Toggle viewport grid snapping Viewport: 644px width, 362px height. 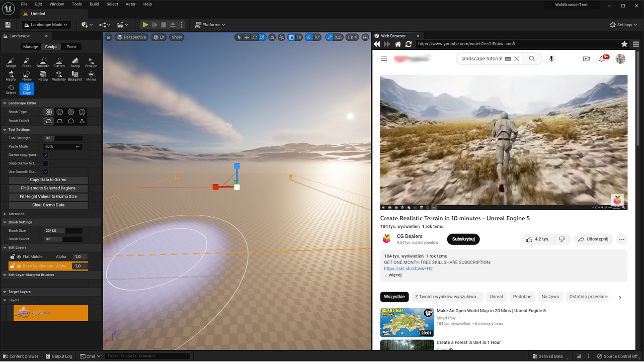click(291, 37)
